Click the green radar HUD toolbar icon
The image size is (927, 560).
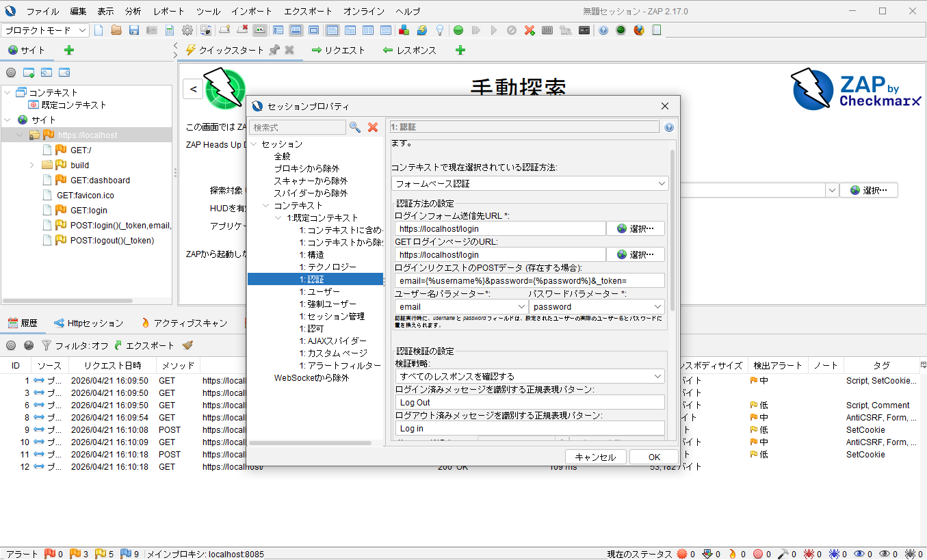[621, 30]
